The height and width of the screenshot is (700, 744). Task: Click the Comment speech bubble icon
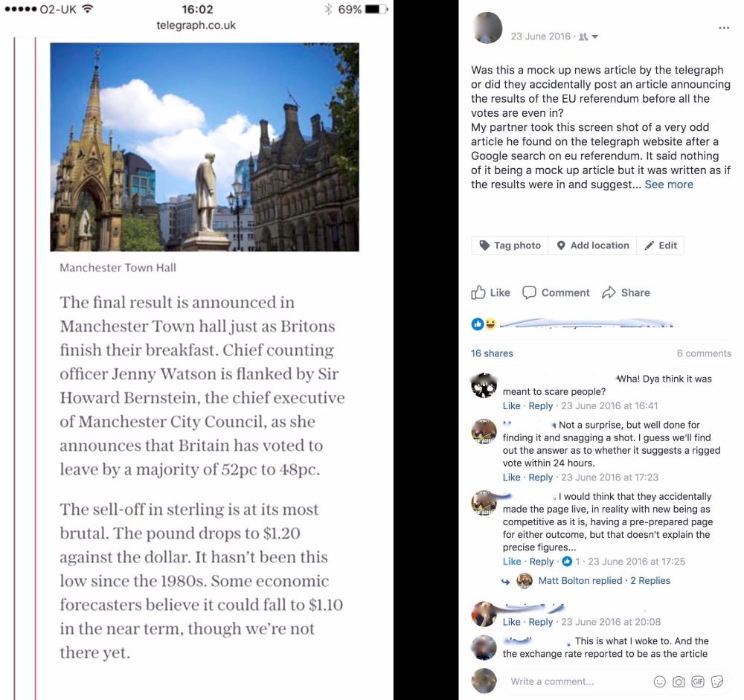click(x=529, y=293)
